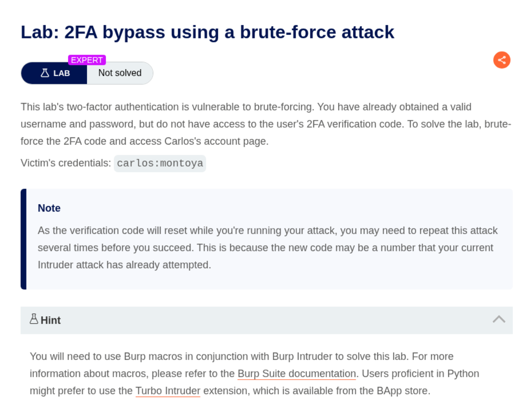
Task: Click the orange share icon
Action: [502, 60]
